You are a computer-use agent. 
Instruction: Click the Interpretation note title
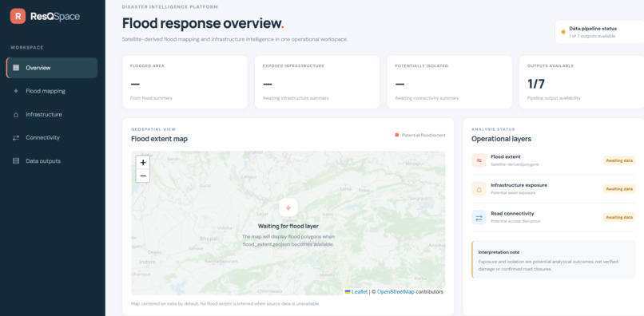pyautogui.click(x=499, y=252)
